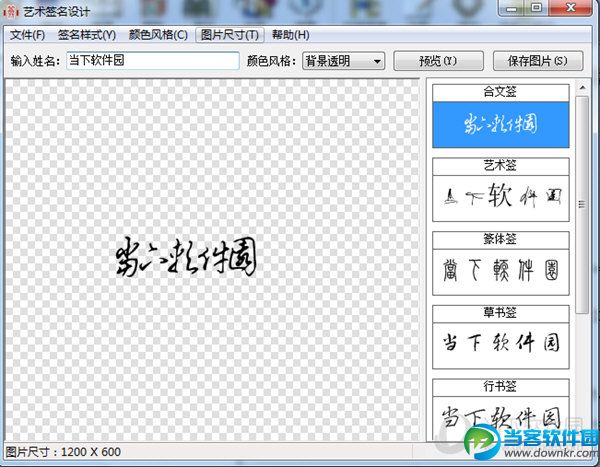Image resolution: width=600 pixels, height=467 pixels.
Task: Click the 艺术签 style header label
Action: click(501, 166)
